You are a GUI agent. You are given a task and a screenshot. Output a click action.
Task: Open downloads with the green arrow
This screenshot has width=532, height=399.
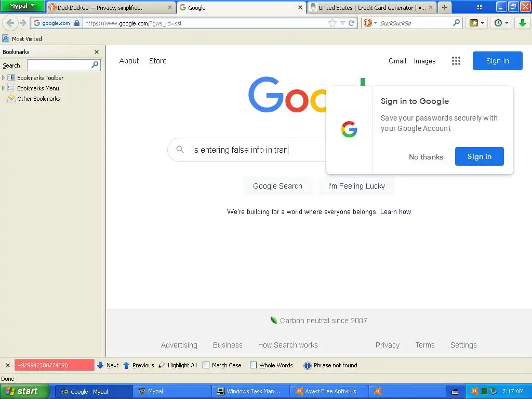tap(523, 23)
